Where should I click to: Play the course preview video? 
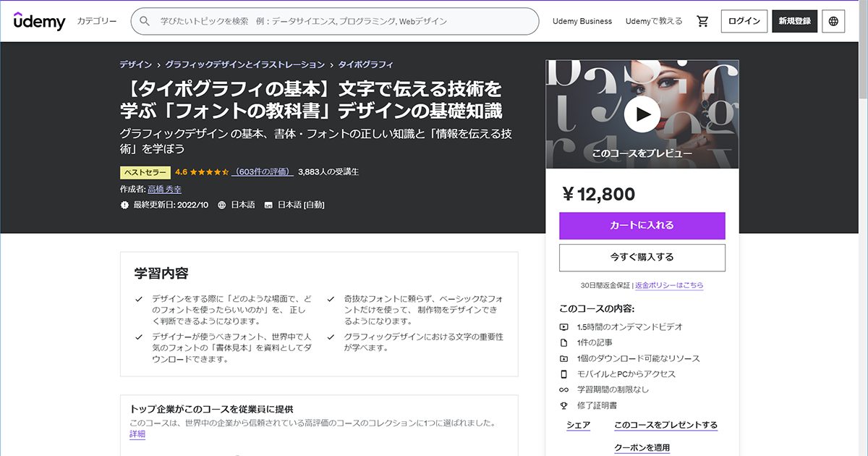tap(642, 114)
